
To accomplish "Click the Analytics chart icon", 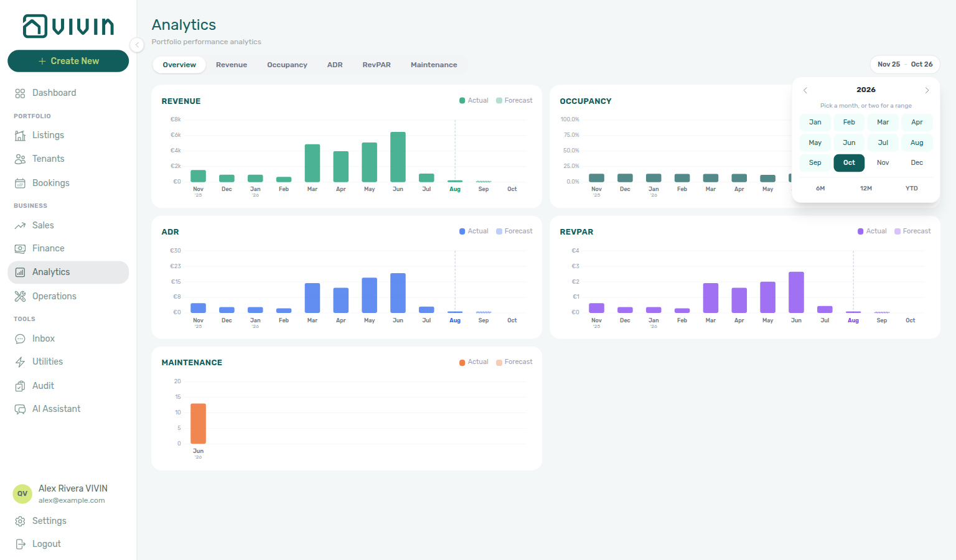I will tap(20, 273).
